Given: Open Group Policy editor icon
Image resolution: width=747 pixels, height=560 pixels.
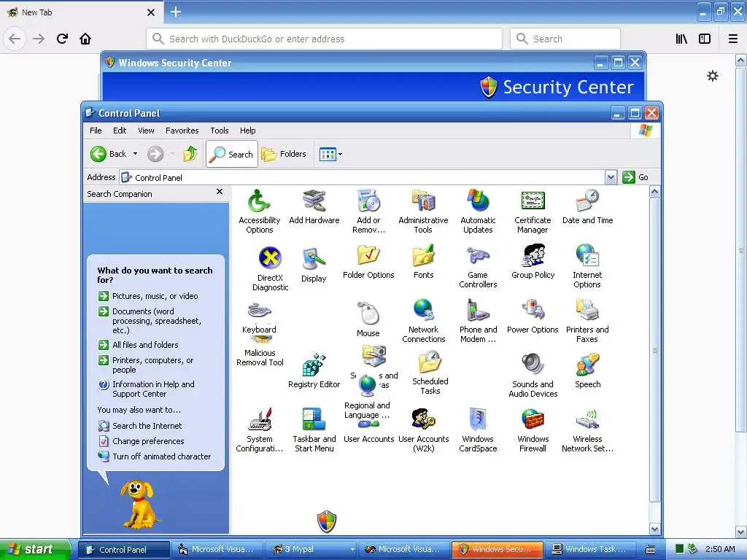Looking at the screenshot, I should click(533, 262).
